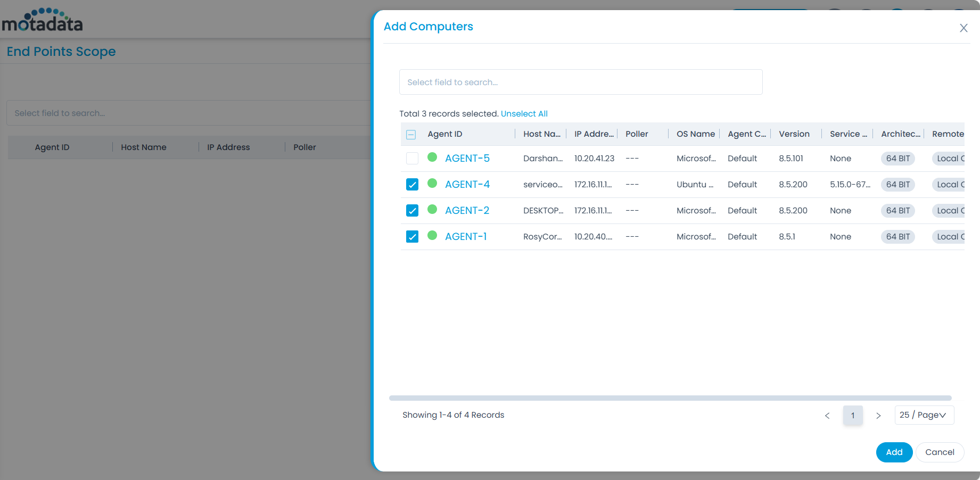Image resolution: width=980 pixels, height=480 pixels.
Task: Click the horizontal scrollbar under the table
Action: point(670,398)
